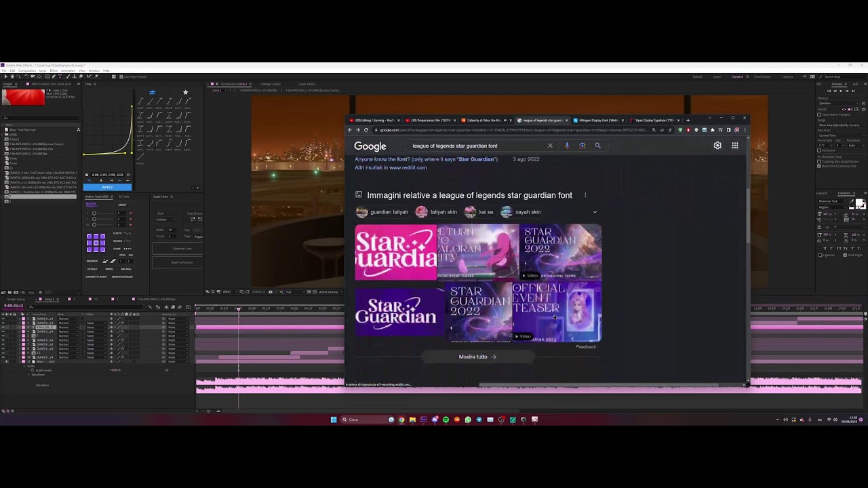Click the Chrome reload page icon
The width and height of the screenshot is (868, 488).
(366, 129)
